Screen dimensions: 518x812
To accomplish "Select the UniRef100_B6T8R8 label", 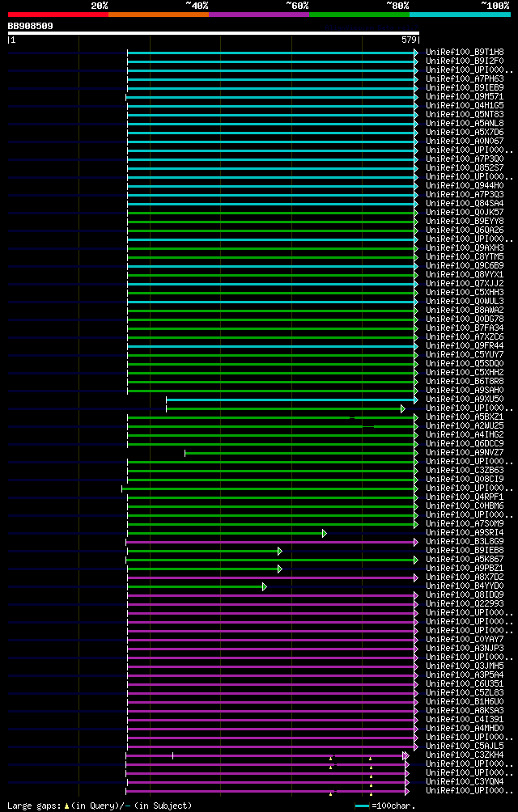I will point(465,381).
